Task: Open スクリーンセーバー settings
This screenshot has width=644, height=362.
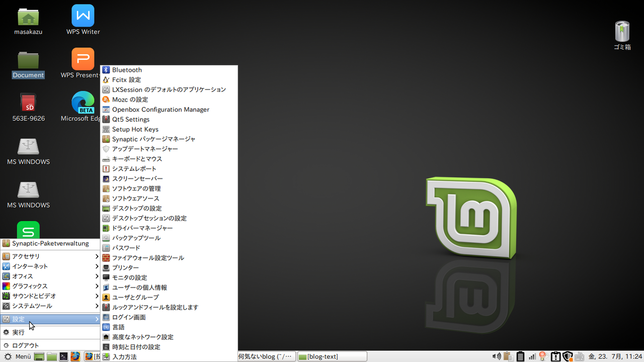Action: (x=169, y=178)
